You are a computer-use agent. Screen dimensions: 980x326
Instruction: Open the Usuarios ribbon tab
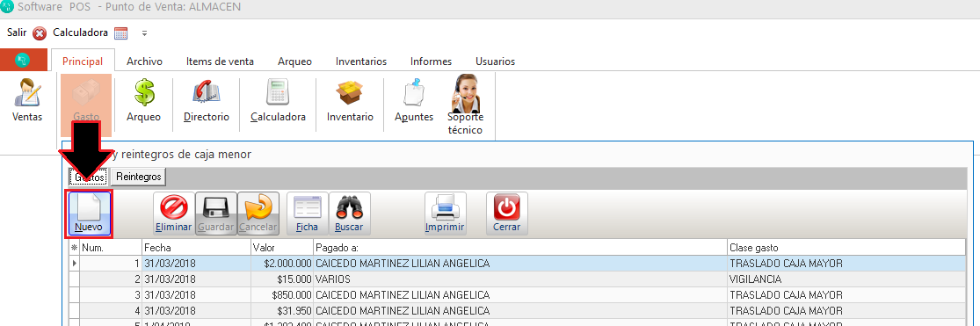(x=495, y=62)
